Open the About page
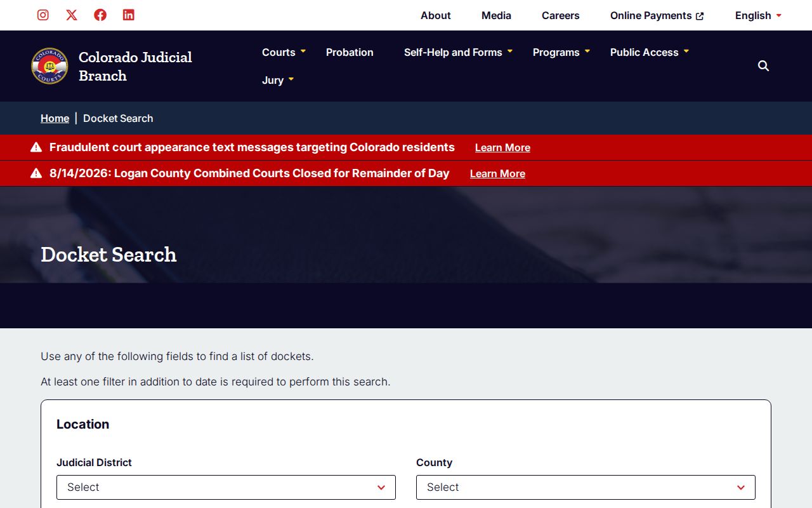This screenshot has width=812, height=508. point(436,15)
